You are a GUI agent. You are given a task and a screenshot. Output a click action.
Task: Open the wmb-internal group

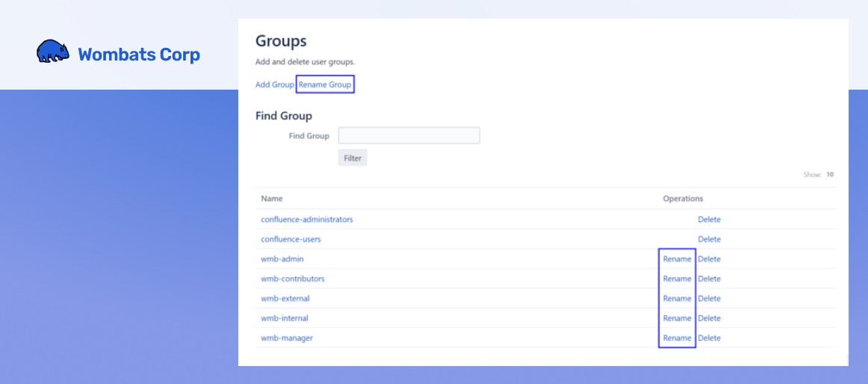click(285, 318)
